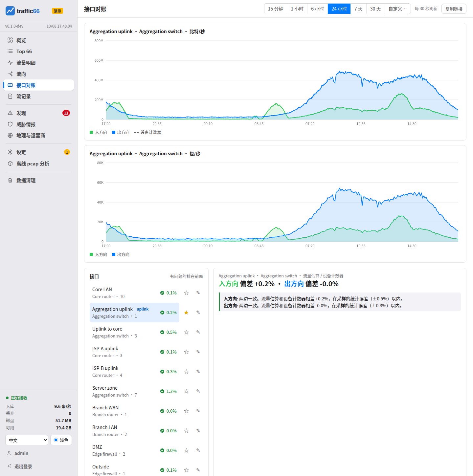Viewport: 473px width, 476px height.
Task: Select the 6 小时 time range
Action: pyautogui.click(x=318, y=9)
